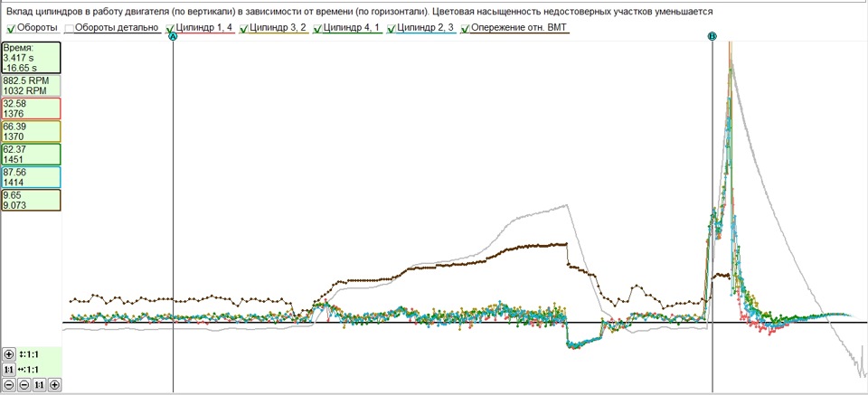
Task: Click the vertical scale label ↕:1:1
Action: tap(28, 354)
